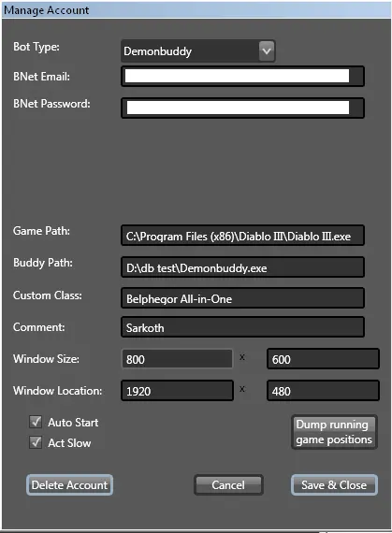Cancel the account changes

click(x=228, y=484)
